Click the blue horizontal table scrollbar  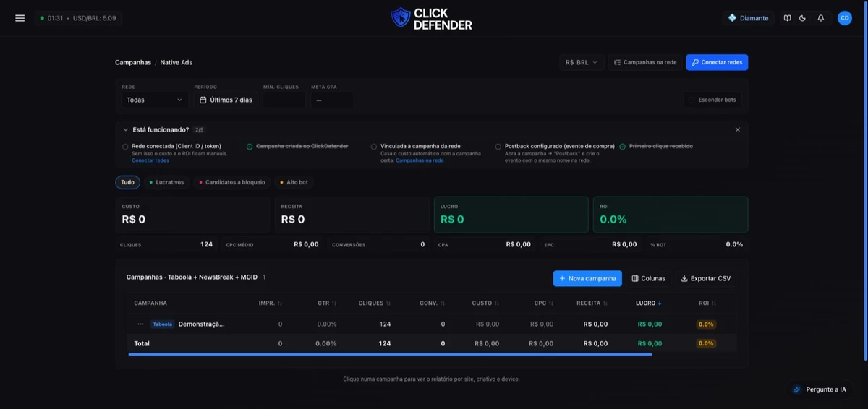391,354
